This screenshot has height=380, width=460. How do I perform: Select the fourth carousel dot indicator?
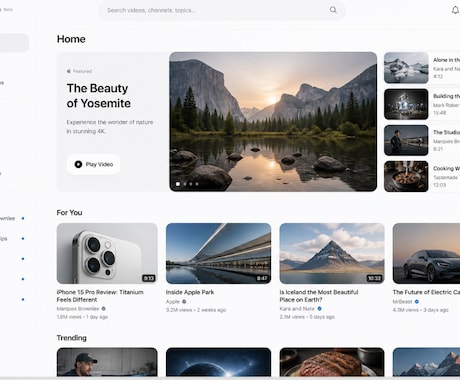(x=197, y=184)
